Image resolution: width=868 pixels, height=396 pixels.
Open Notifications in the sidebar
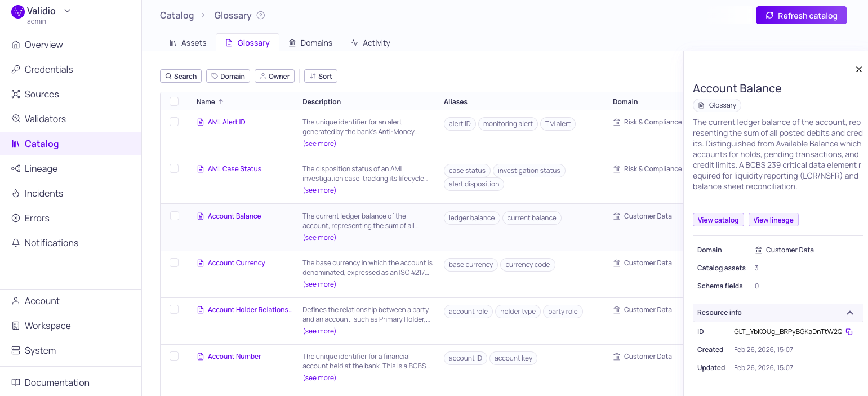point(51,243)
